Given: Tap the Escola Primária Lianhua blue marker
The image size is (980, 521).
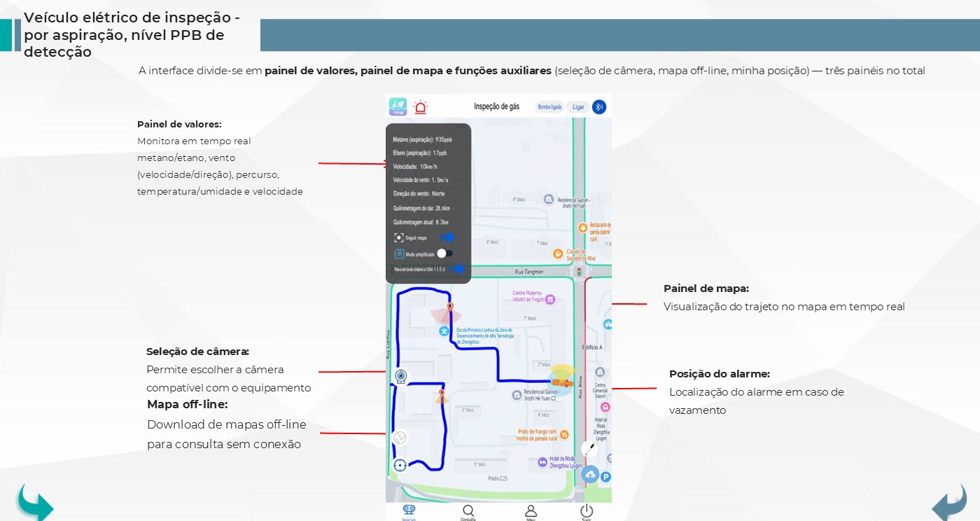Looking at the screenshot, I should tap(443, 331).
